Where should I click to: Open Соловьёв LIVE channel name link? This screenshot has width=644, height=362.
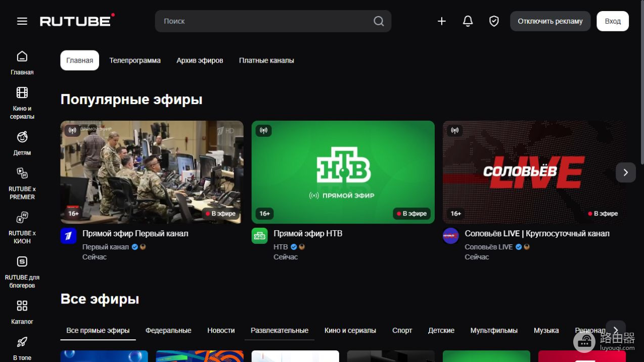coord(489,247)
